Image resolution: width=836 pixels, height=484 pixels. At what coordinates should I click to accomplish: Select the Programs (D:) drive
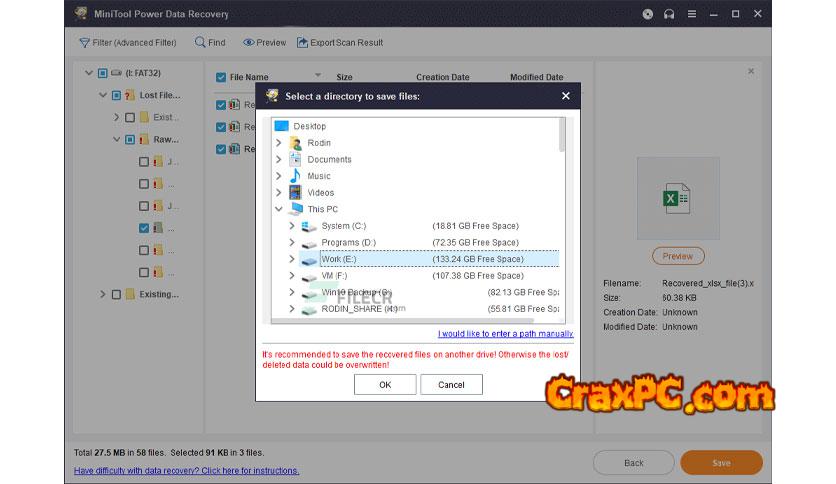348,243
